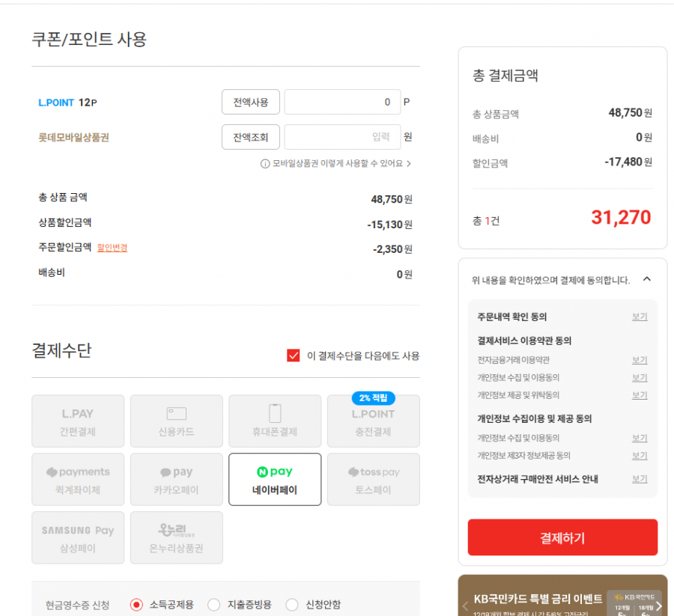Collapse the payment agreement section chevron
674x616 pixels.
[647, 279]
